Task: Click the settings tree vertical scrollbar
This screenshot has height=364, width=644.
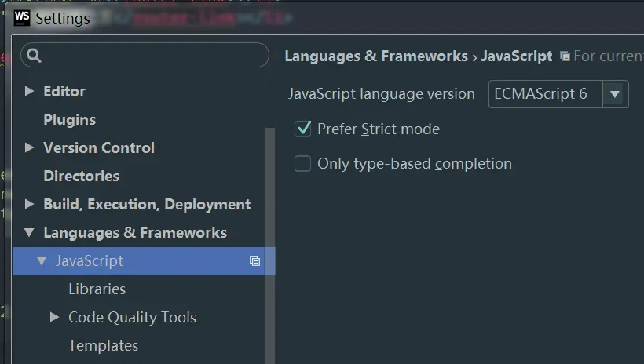Action: click(270, 246)
